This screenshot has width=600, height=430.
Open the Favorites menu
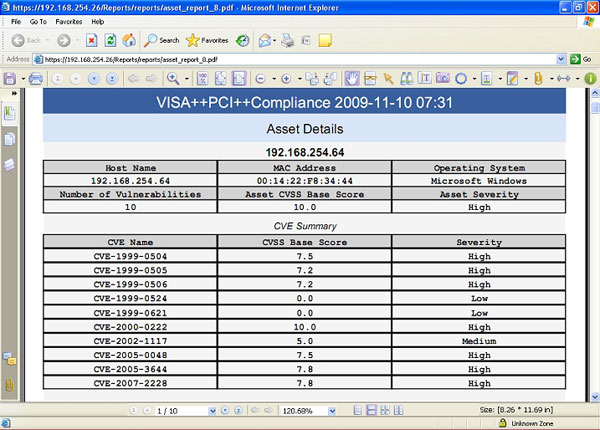[x=69, y=22]
